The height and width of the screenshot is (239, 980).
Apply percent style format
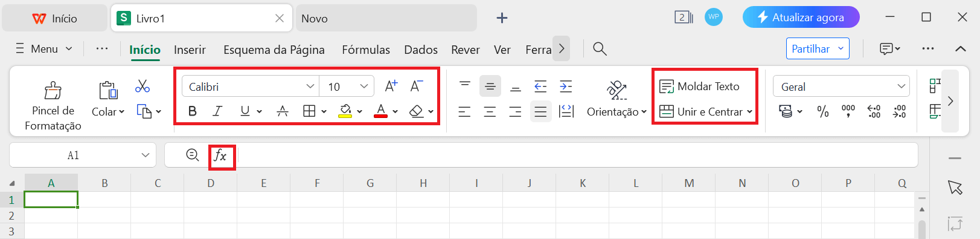pos(822,111)
